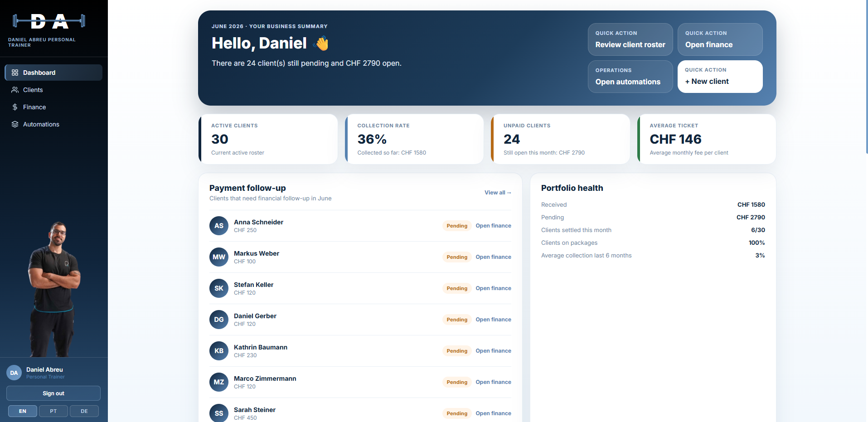Click Markus Weber's MW avatar
Image resolution: width=868 pixels, height=422 pixels.
[219, 257]
